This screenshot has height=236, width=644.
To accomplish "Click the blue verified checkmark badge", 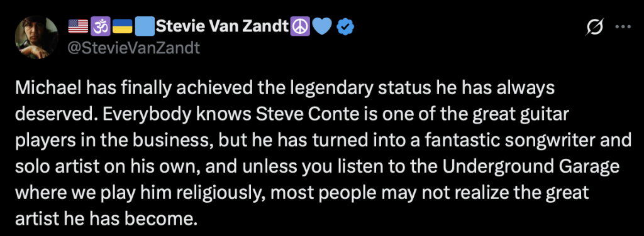I will 345,28.
